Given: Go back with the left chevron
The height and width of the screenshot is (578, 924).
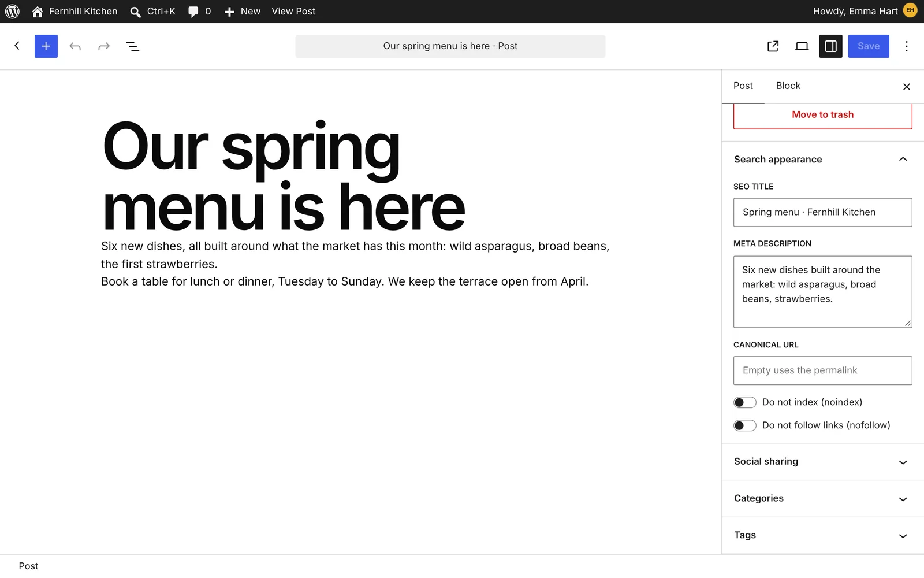Looking at the screenshot, I should [x=17, y=46].
